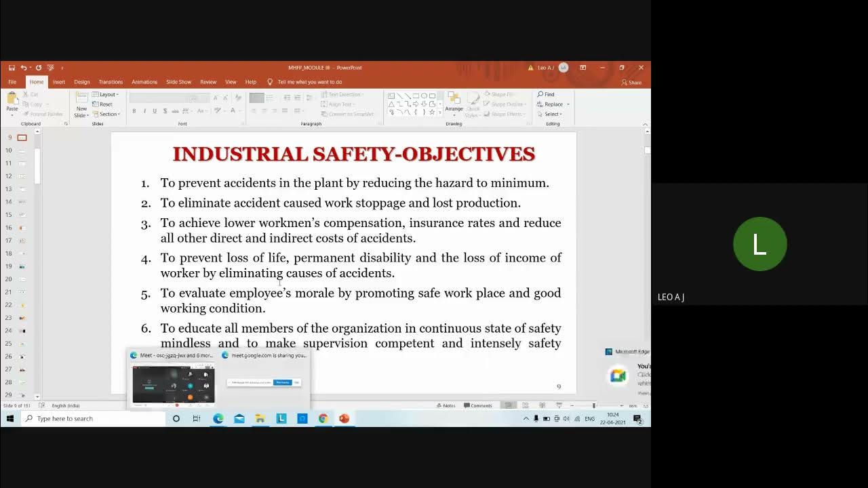Image resolution: width=868 pixels, height=488 pixels.
Task: Undo the last action
Action: 23,68
